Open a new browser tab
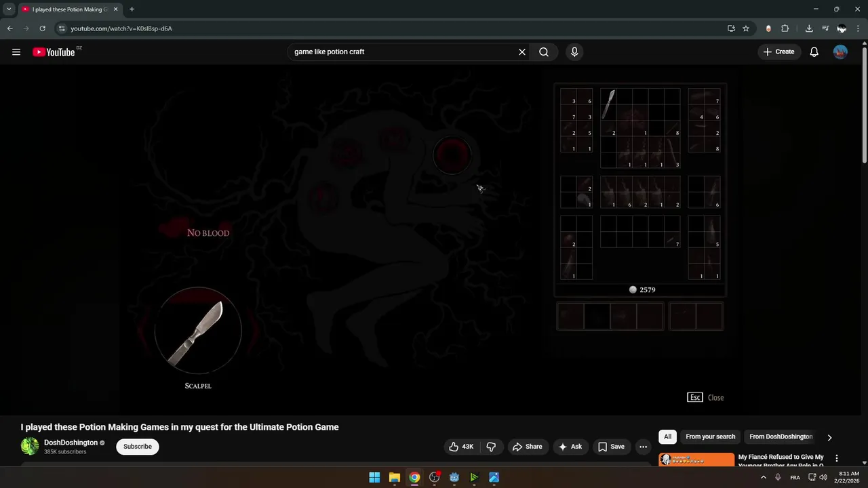 click(x=132, y=9)
